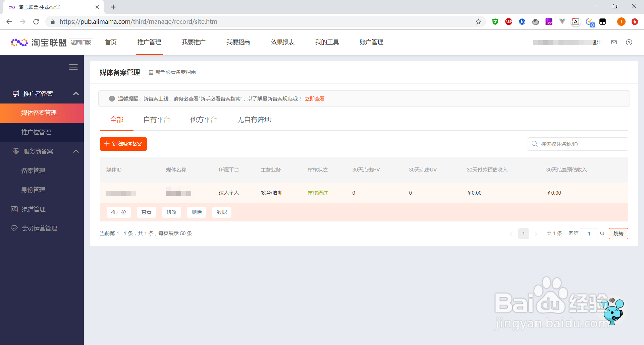Open the mail envelope icon in the header
Image resolution: width=644 pixels, height=345 pixels.
coord(614,42)
